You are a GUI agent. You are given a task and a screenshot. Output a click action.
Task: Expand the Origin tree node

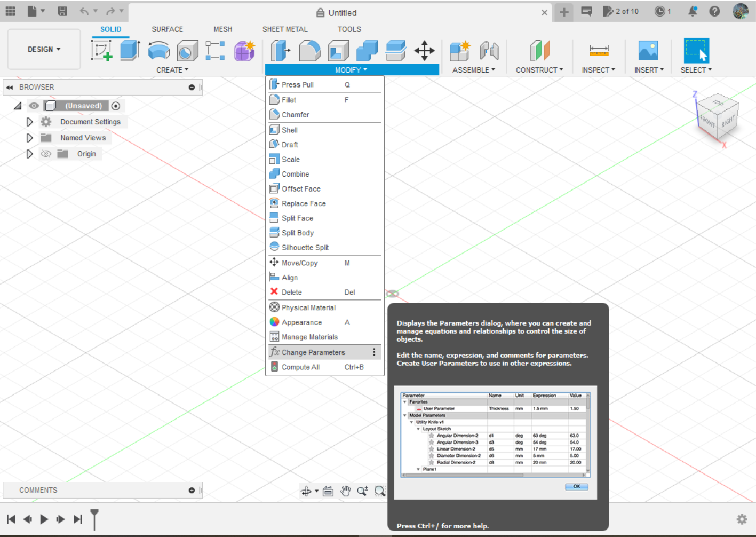[29, 154]
